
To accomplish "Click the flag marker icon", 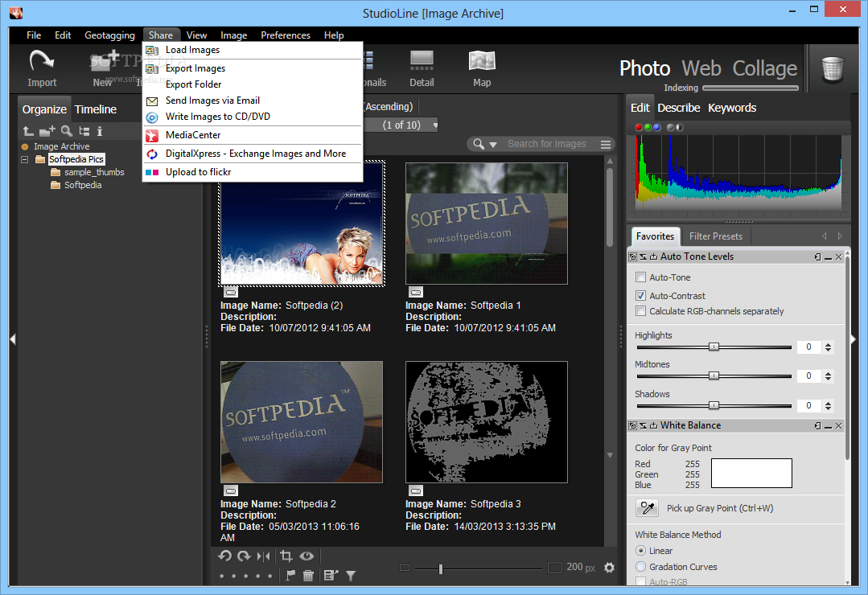I will click(290, 576).
